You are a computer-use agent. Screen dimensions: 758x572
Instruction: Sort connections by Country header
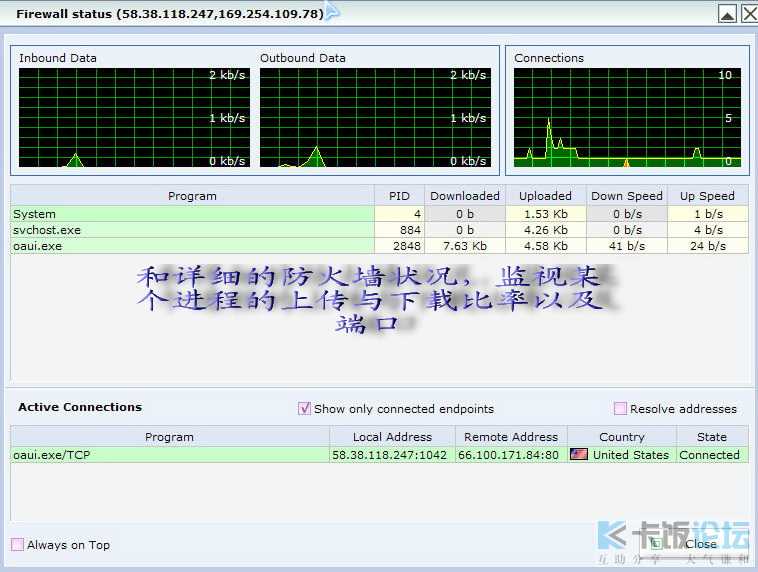622,437
